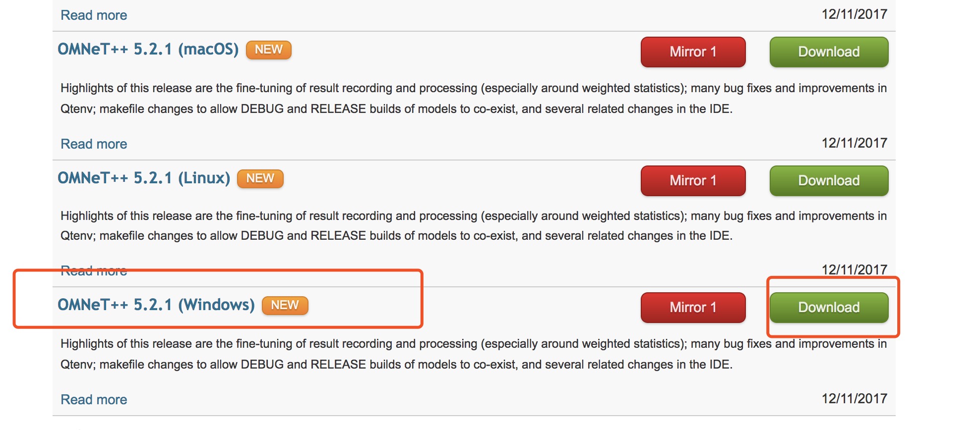The width and height of the screenshot is (980, 430).
Task: Click the NEW badge beside Windows title
Action: pos(285,306)
